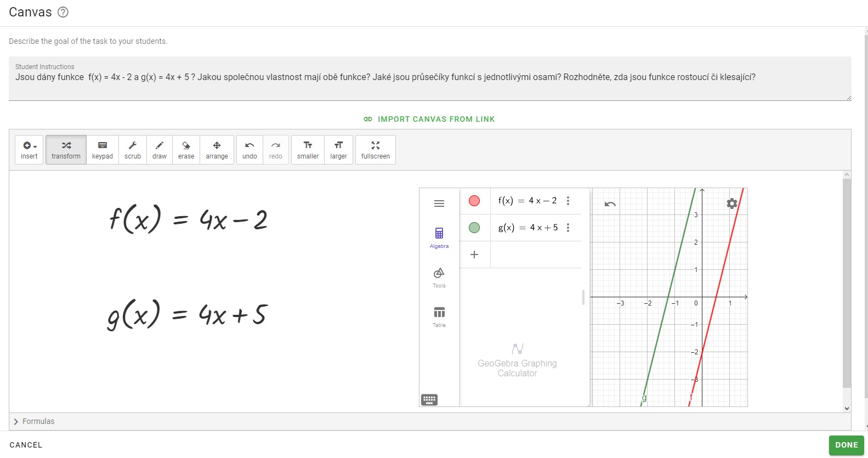Select handwritten f(x) = 4x − 2 formula
Image resolution: width=868 pixels, height=458 pixels.
point(188,219)
